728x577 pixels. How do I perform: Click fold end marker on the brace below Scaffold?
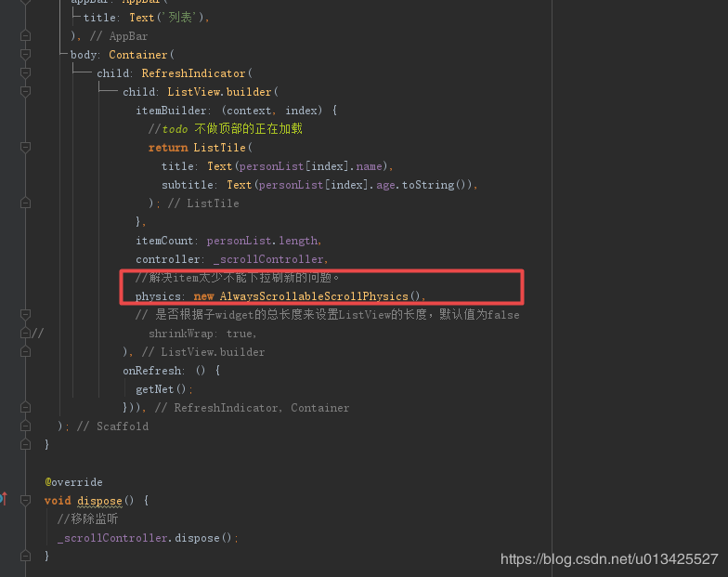coord(26,445)
